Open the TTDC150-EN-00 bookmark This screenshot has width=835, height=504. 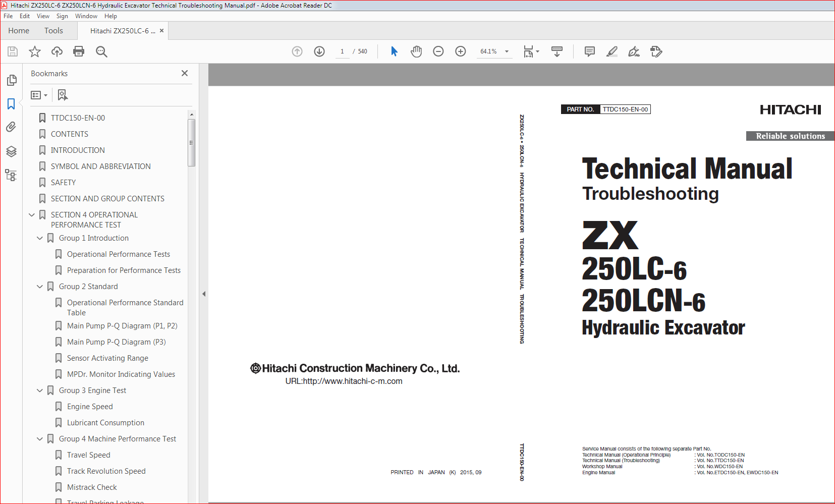[78, 118]
